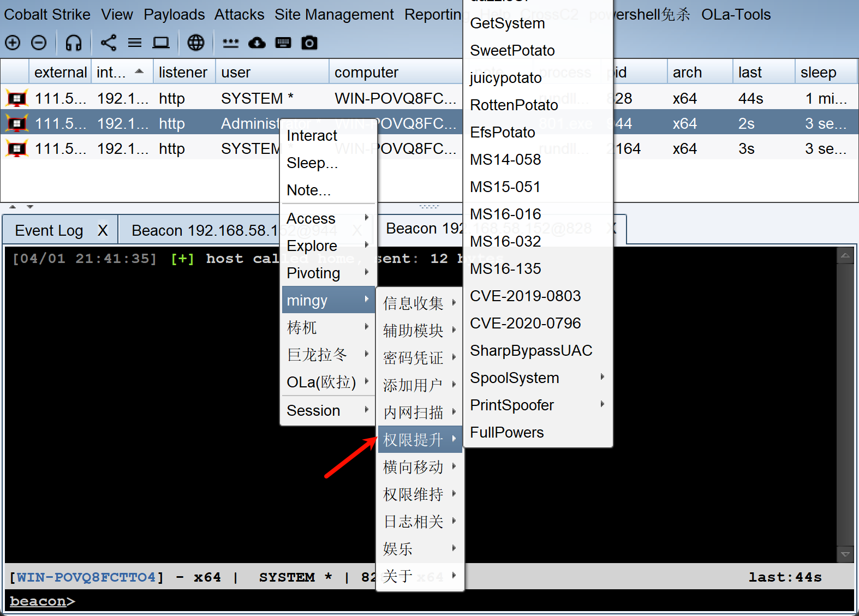
Task: Expand the 信息收集 submenu
Action: coord(420,303)
